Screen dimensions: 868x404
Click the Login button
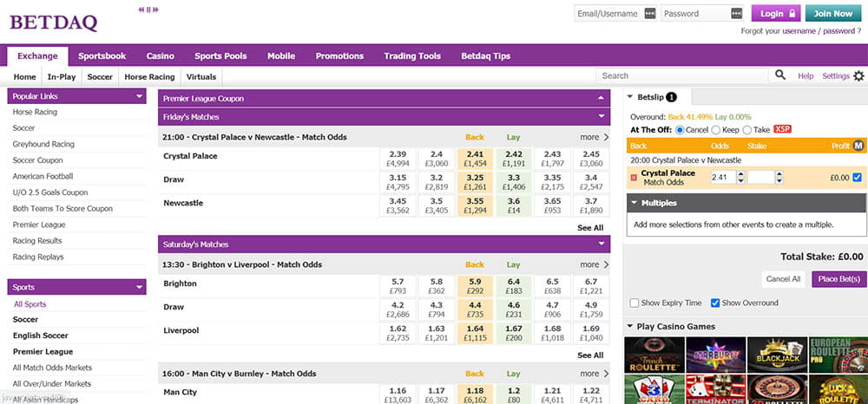pos(776,13)
